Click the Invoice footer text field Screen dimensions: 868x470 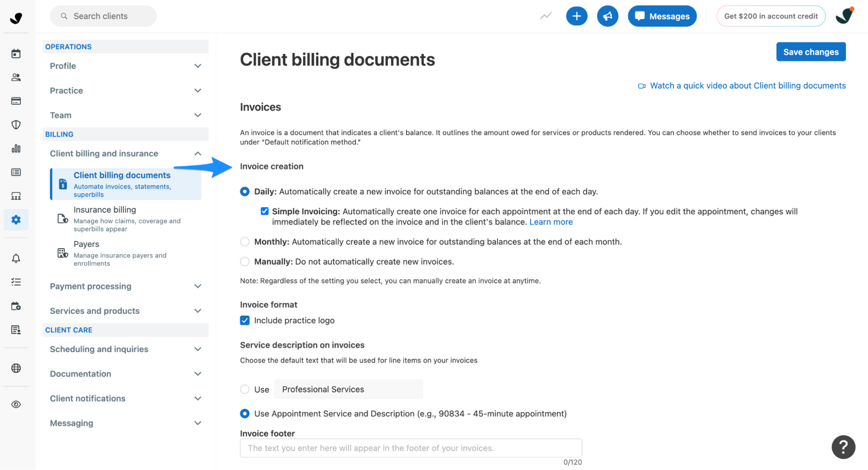411,448
